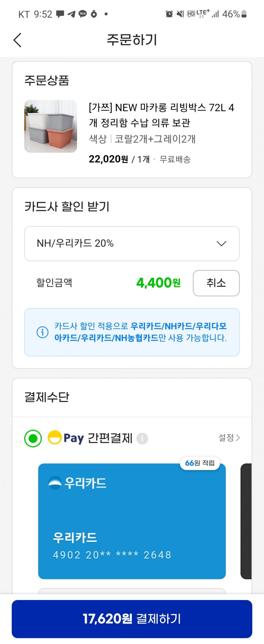This screenshot has width=264, height=644.
Task: Tap the battery indicator in status bar
Action: click(244, 14)
